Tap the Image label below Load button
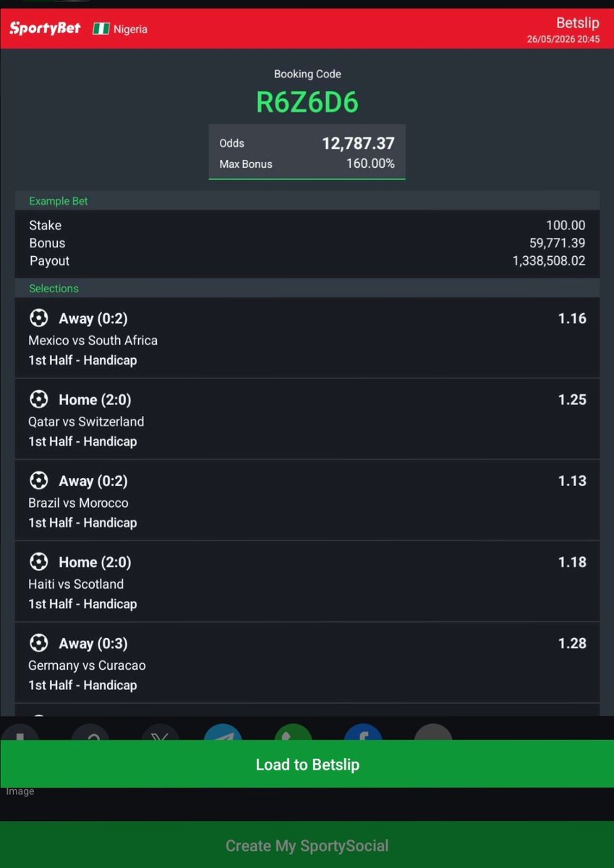The image size is (614, 868). [x=20, y=792]
